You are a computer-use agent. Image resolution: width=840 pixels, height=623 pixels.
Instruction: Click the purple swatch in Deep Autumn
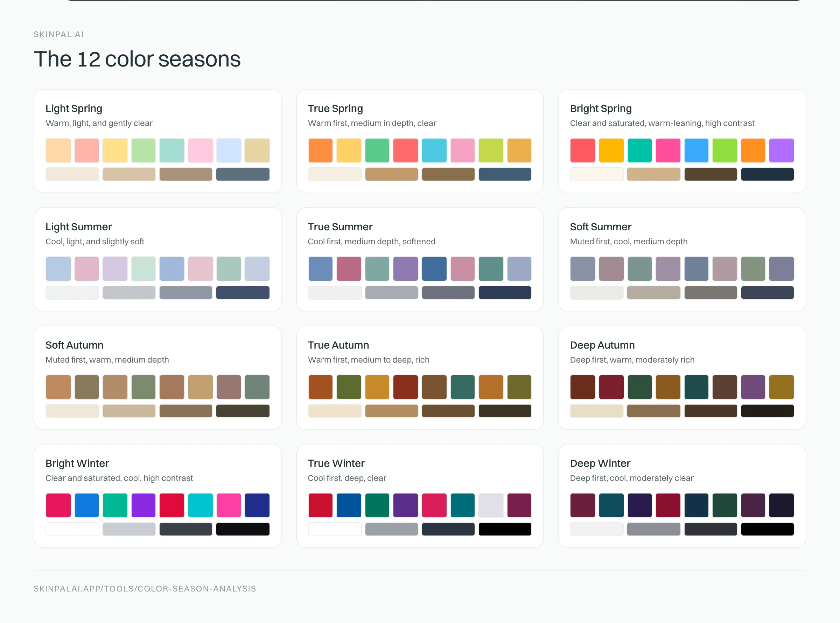(753, 387)
